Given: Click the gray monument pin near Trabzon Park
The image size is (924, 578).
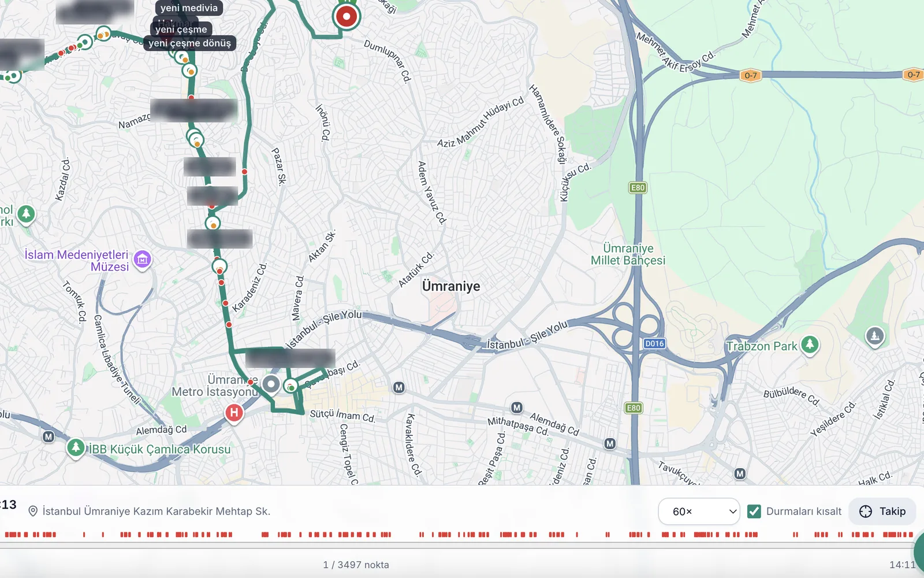Looking at the screenshot, I should 875,336.
